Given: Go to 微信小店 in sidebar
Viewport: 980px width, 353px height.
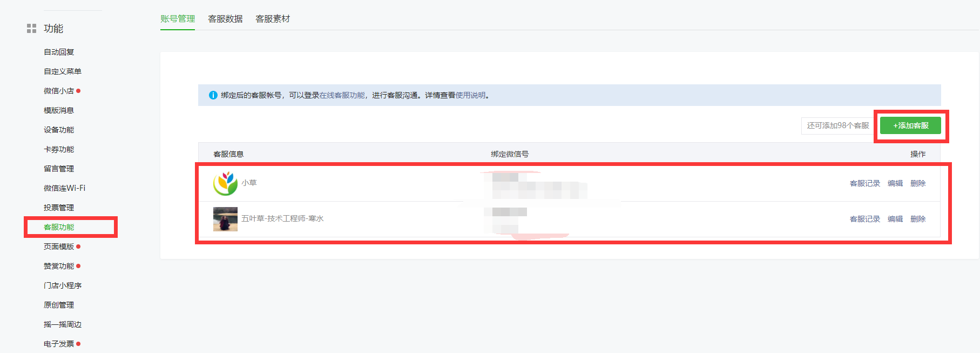Looking at the screenshot, I should (x=59, y=91).
